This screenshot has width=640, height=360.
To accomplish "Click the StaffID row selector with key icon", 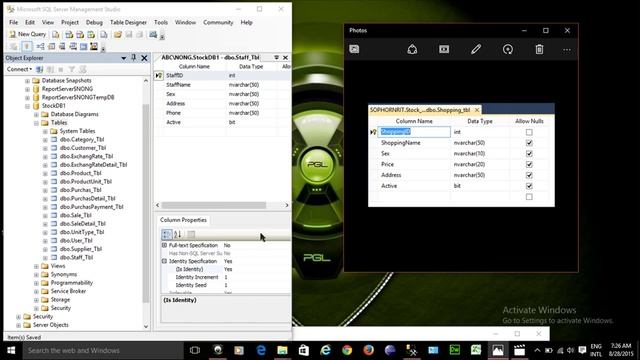I will point(159,76).
